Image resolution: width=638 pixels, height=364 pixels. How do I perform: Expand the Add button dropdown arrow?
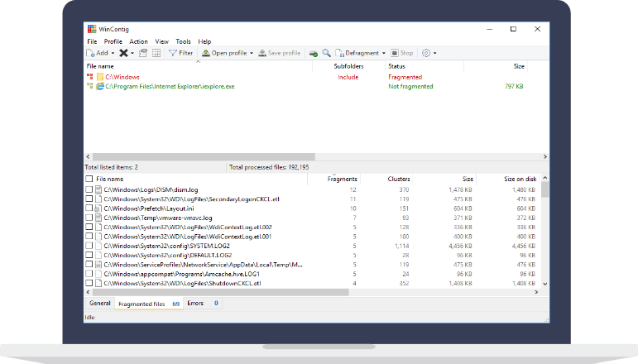(x=112, y=53)
